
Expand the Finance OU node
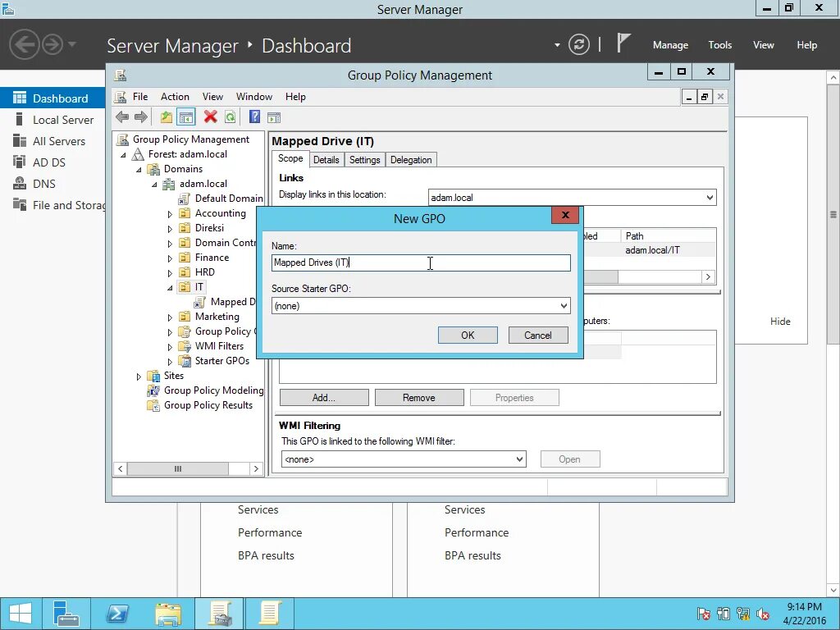(x=170, y=258)
